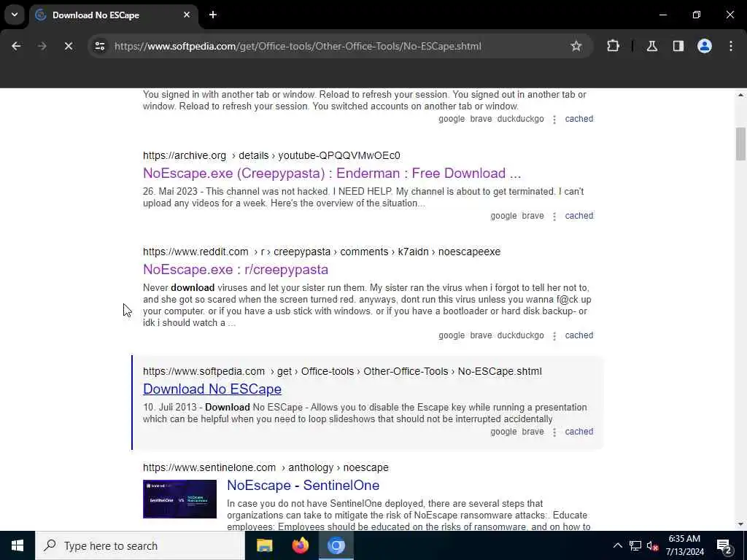The width and height of the screenshot is (747, 560).
Task: Search google for the topmost result
Action: 452,119
